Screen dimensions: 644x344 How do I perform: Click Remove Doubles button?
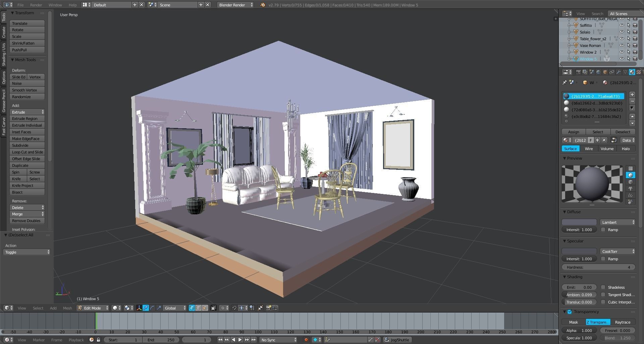click(27, 221)
